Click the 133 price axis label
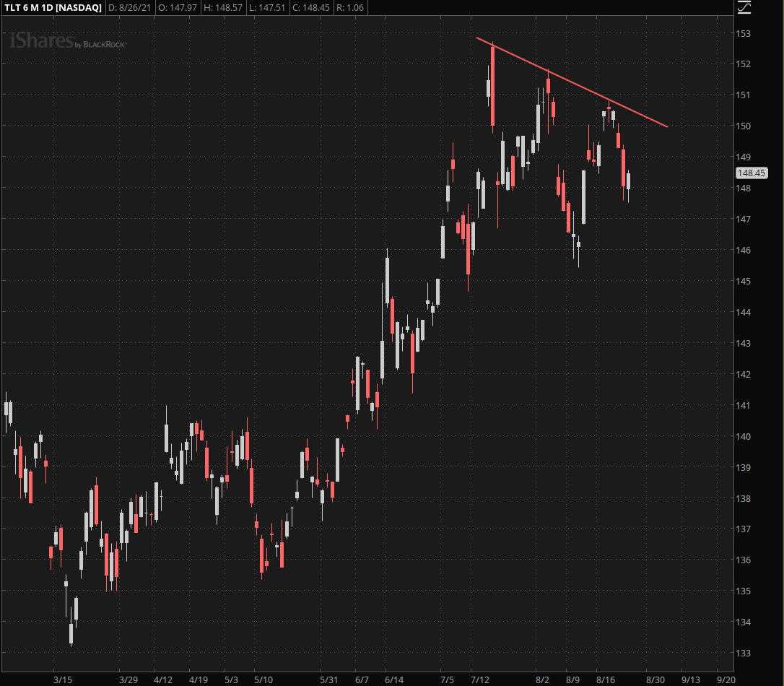 coord(744,653)
